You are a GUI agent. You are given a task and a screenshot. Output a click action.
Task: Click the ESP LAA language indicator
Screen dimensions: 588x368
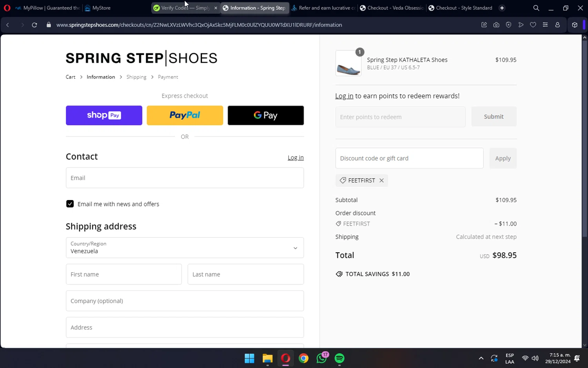510,358
